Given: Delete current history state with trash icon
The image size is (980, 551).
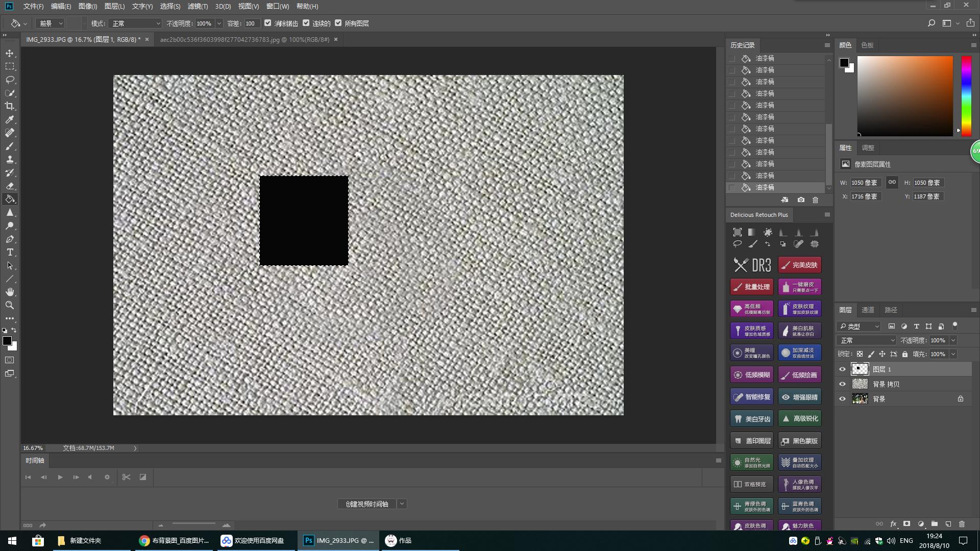Looking at the screenshot, I should (x=815, y=200).
